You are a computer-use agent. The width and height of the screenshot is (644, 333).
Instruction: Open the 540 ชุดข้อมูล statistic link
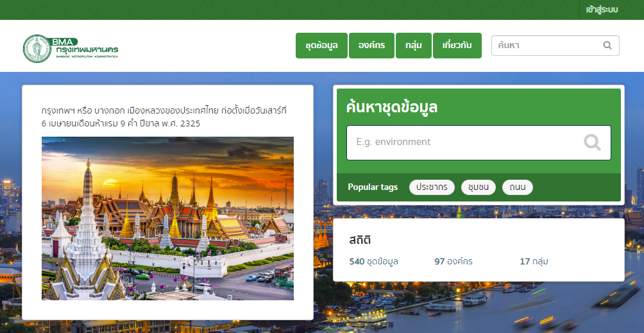pos(374,262)
